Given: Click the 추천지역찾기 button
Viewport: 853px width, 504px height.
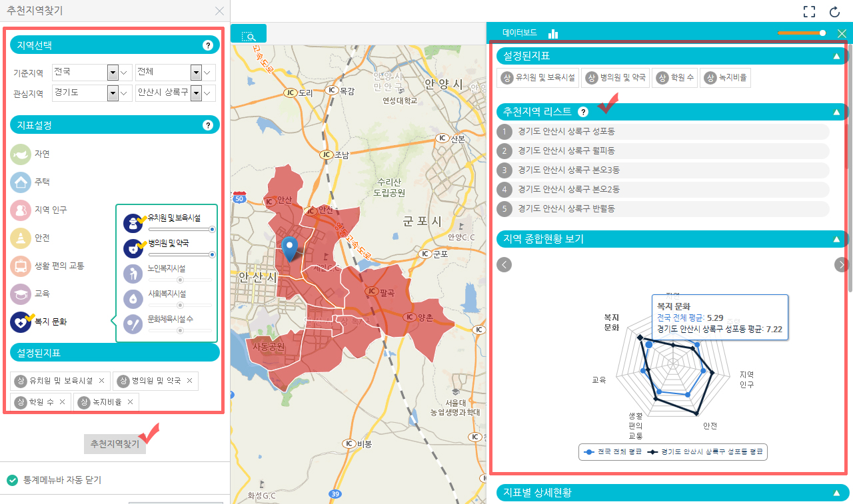Looking at the screenshot, I should (115, 443).
